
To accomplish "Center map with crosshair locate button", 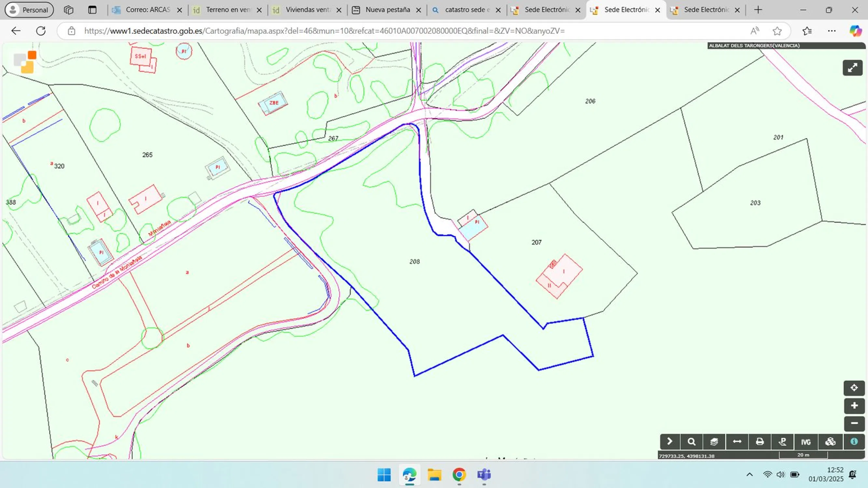I will tap(854, 388).
